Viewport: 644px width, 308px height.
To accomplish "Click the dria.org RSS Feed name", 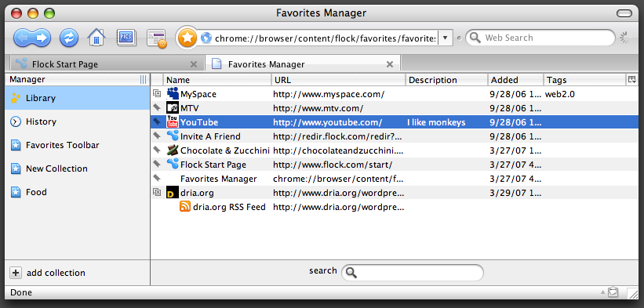I will tap(229, 207).
